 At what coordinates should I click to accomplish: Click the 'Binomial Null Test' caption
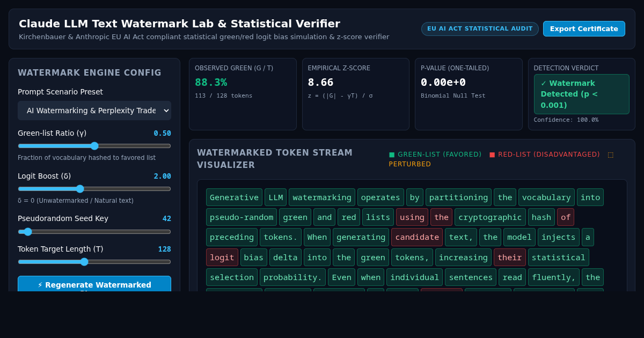[453, 96]
